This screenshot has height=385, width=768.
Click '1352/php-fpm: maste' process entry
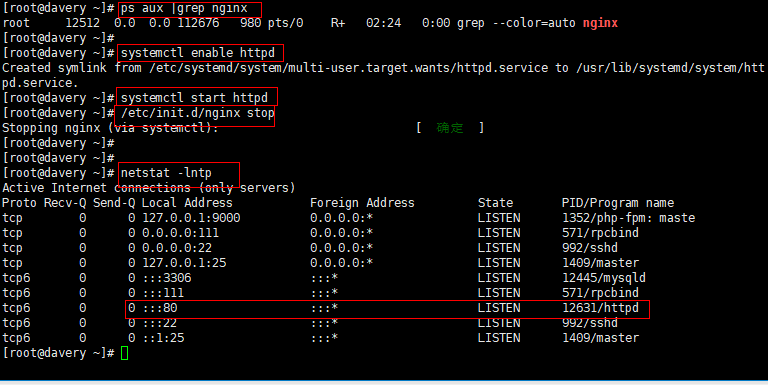coord(628,218)
